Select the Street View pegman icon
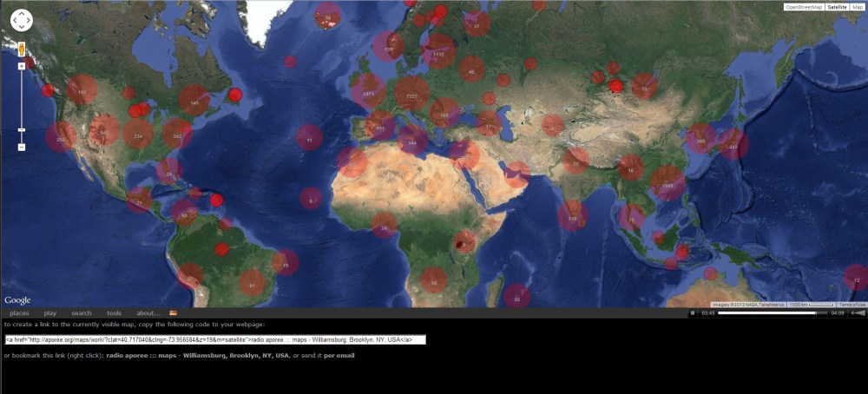 click(x=22, y=49)
